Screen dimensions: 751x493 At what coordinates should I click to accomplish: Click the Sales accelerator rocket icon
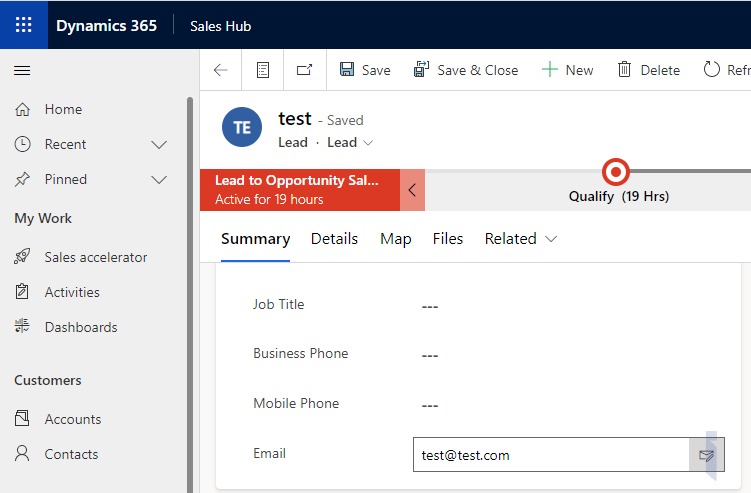pos(22,257)
